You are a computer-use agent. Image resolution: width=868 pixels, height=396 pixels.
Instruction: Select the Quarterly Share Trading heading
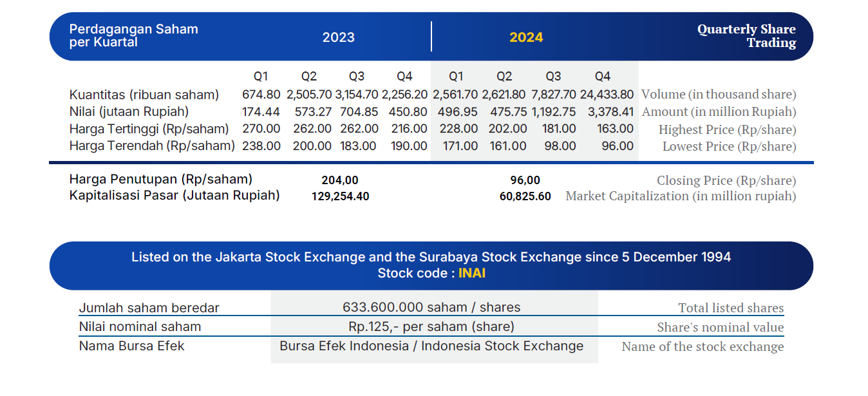tap(746, 36)
